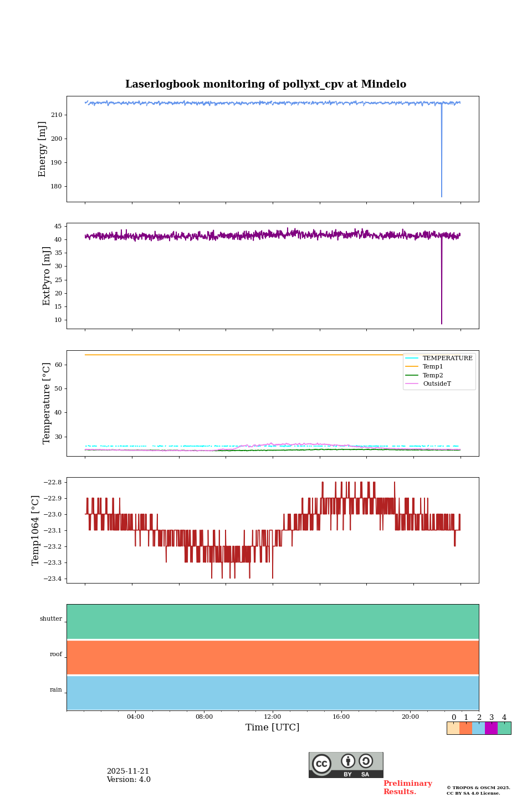Select the beige color swatch labeled 0

click(453, 728)
